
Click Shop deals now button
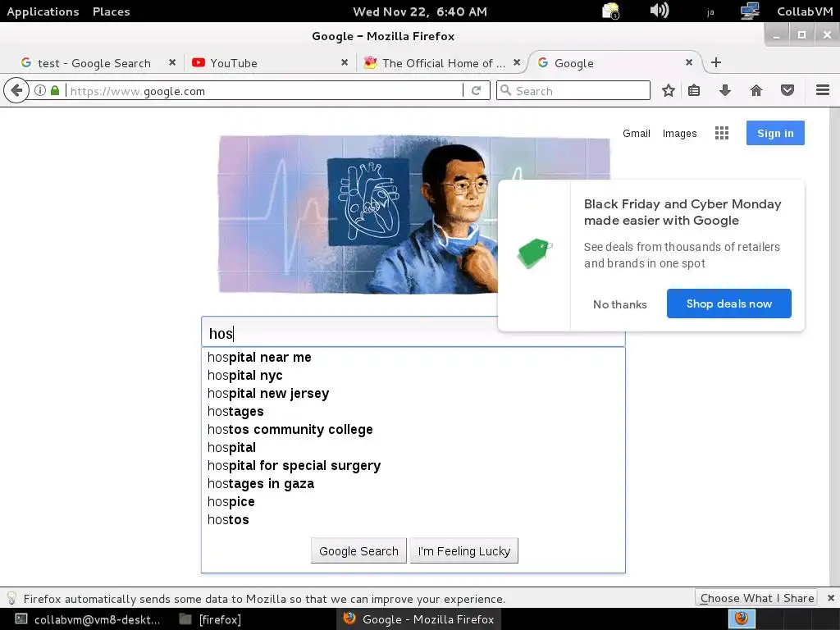[728, 304]
